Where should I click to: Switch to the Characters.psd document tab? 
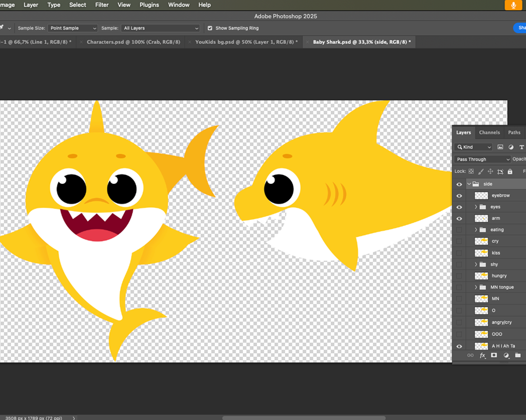(130, 42)
